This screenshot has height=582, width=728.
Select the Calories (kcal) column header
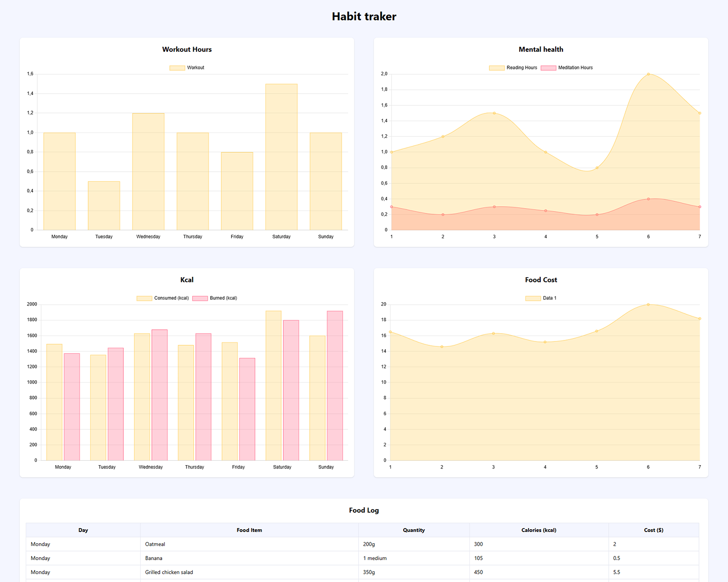[x=539, y=530]
